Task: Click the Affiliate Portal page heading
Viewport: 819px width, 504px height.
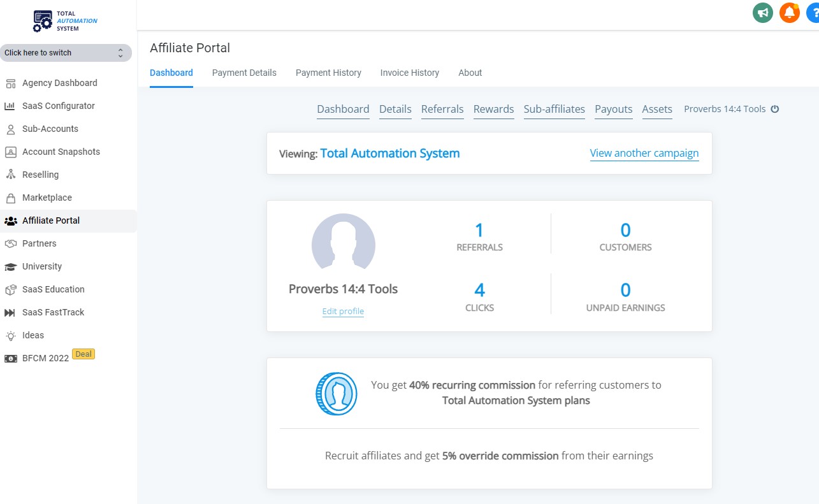Action: pos(190,48)
